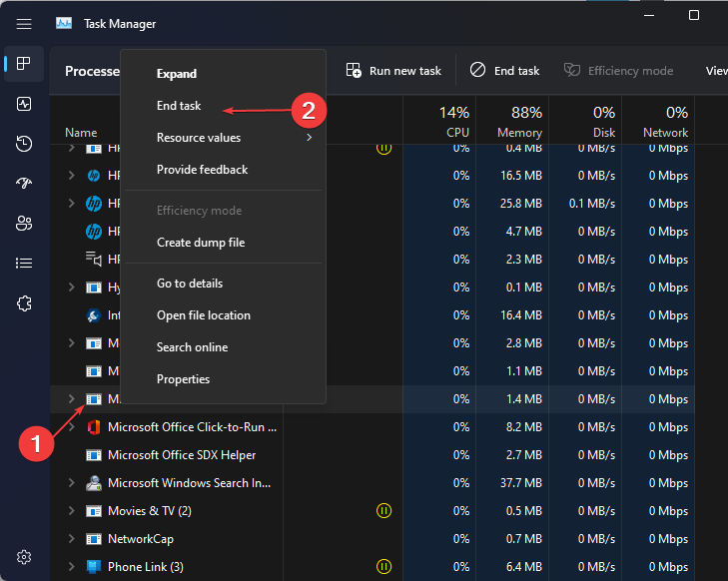This screenshot has width=728, height=581.
Task: Click the suspended status icon for Movies & TV
Action: [x=383, y=510]
